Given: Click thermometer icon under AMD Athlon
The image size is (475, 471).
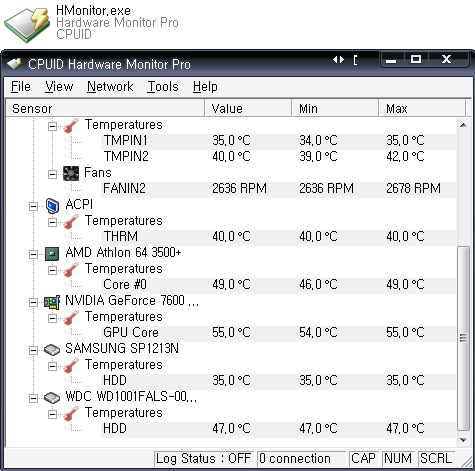Looking at the screenshot, I should click(x=71, y=269).
